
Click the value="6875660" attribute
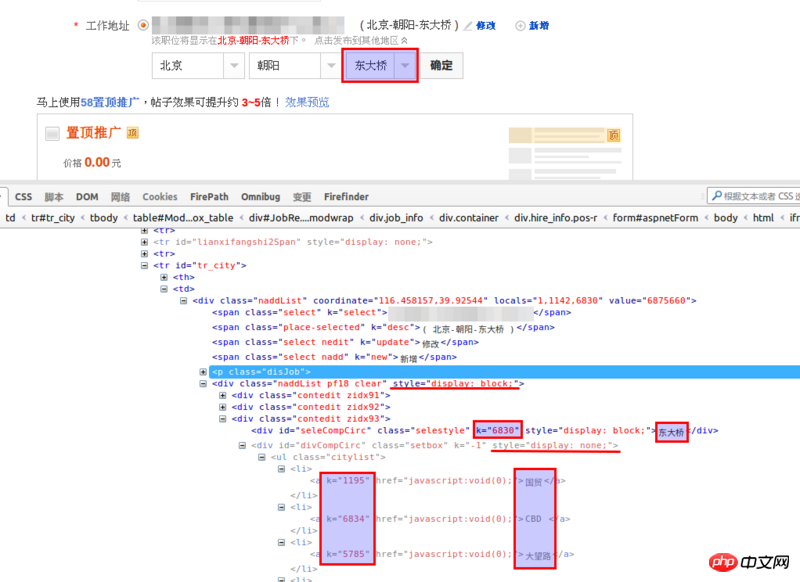[x=649, y=301]
